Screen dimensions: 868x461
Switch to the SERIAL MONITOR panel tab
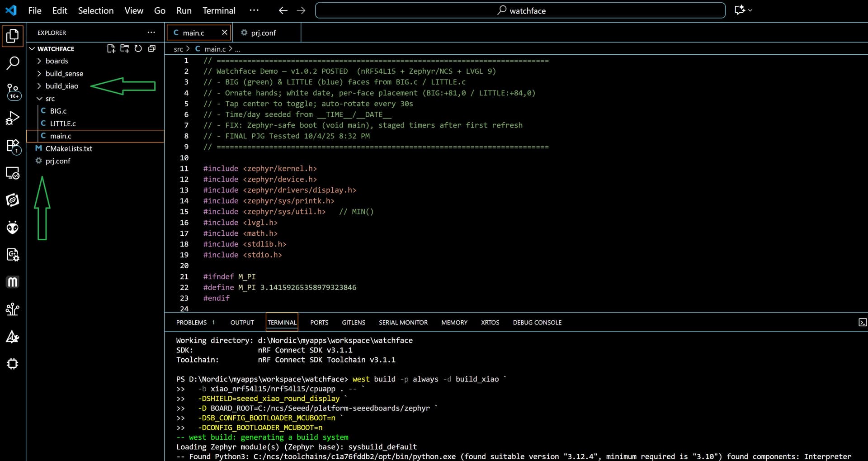pos(403,323)
